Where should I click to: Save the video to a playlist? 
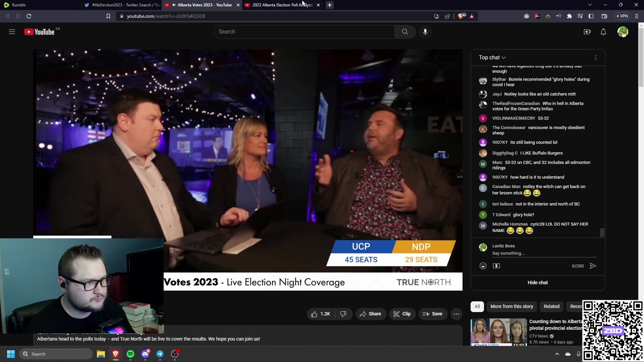433,314
